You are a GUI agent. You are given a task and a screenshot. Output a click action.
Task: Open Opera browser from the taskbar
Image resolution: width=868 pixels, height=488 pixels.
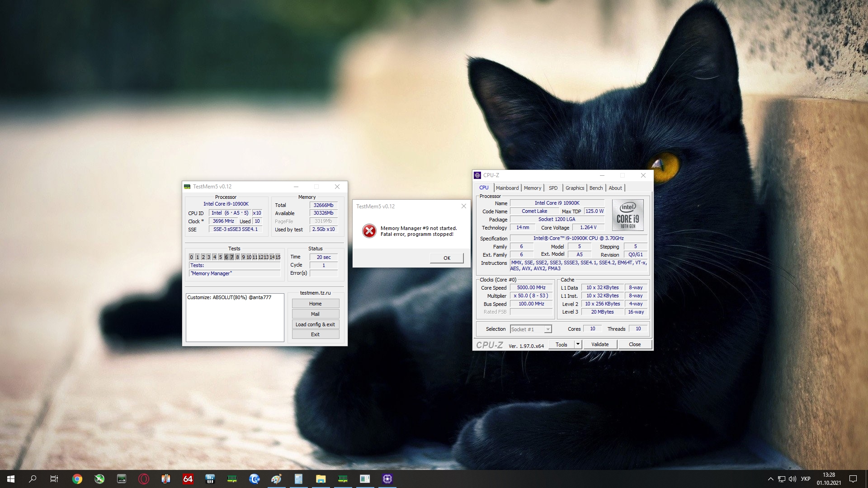tap(143, 479)
